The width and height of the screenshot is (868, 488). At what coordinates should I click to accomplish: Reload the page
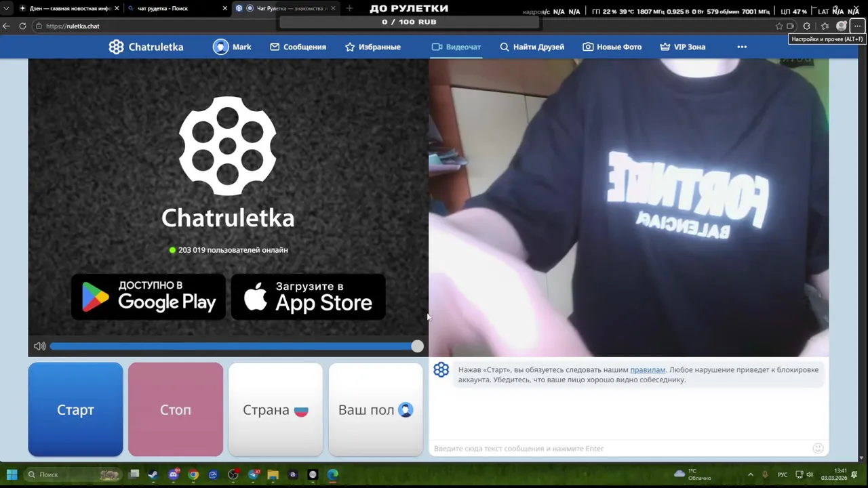click(22, 26)
